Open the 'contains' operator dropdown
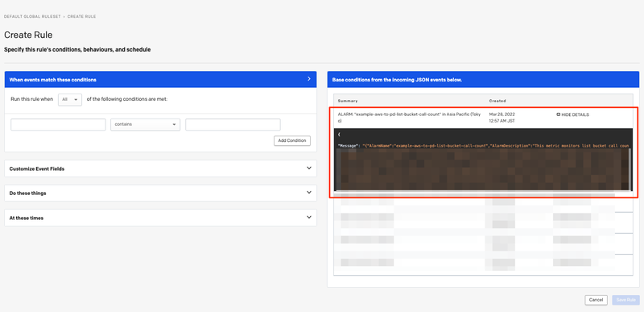Viewport: 644px width, 312px height. tap(146, 124)
